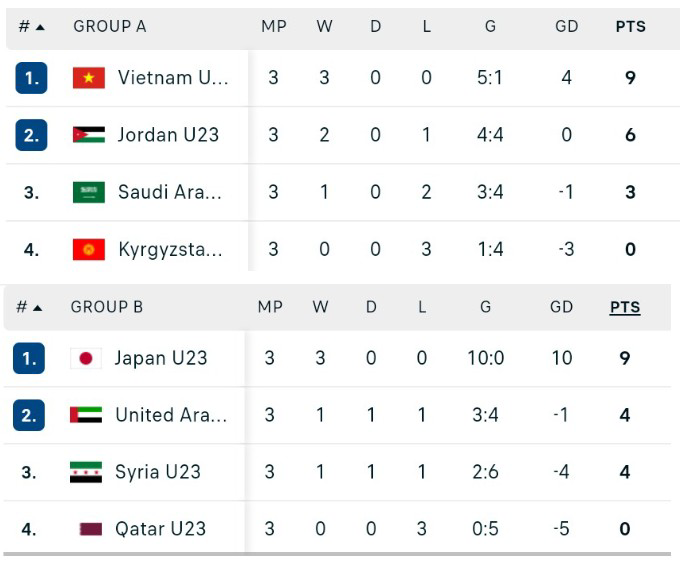Viewport: 682px width, 562px height.
Task: Click the Qatar flag icon
Action: pos(90,529)
